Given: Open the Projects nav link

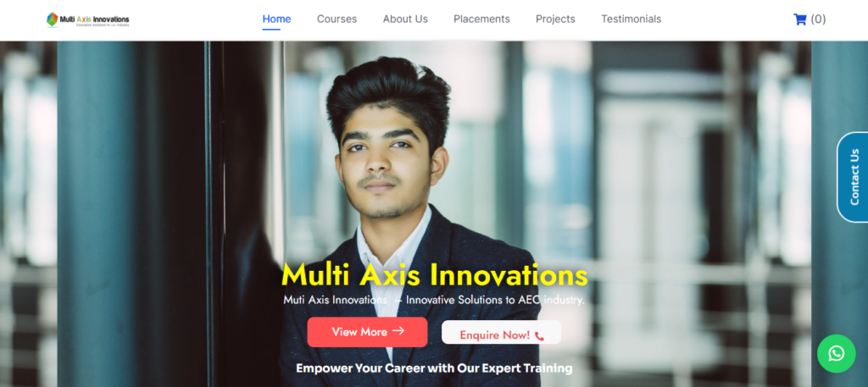Looking at the screenshot, I should coord(555,19).
